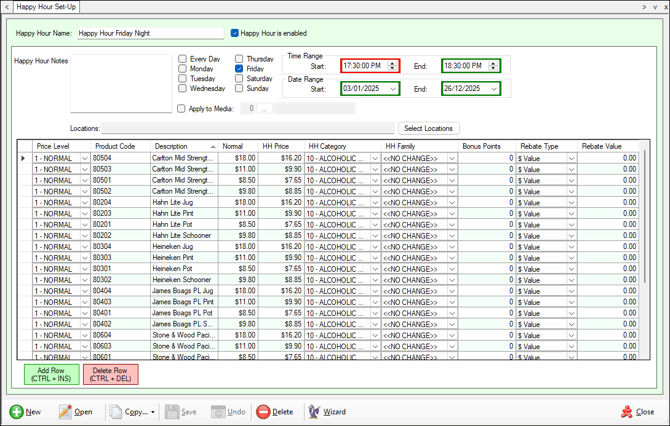Screen dimensions: 670x426
Task: Toggle the Happy Hour is enabled checkbox
Action: (235, 33)
